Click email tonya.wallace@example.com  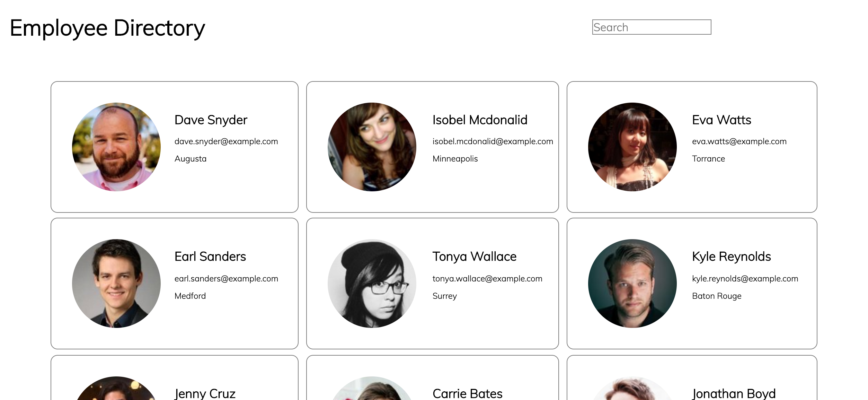tap(487, 279)
